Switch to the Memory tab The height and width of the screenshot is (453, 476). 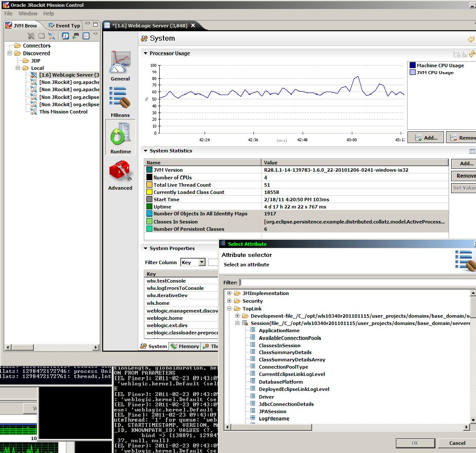coord(185,346)
